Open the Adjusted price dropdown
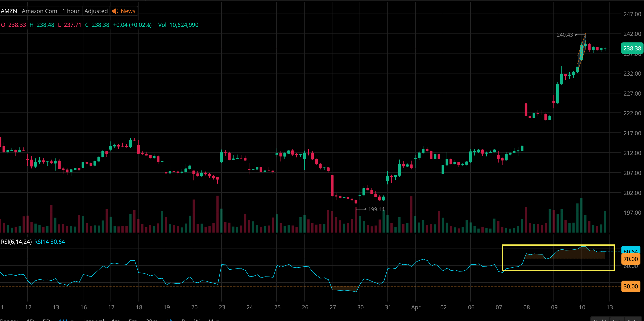 (x=96, y=11)
